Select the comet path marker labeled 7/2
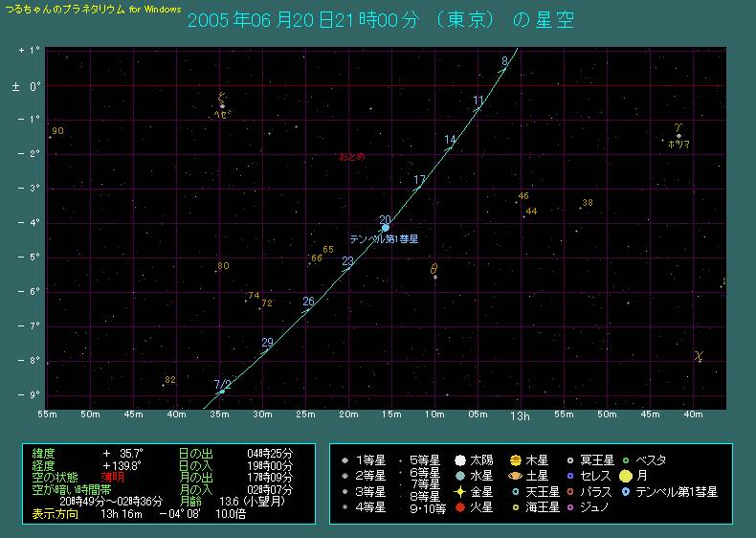The height and width of the screenshot is (538, 756). [222, 391]
